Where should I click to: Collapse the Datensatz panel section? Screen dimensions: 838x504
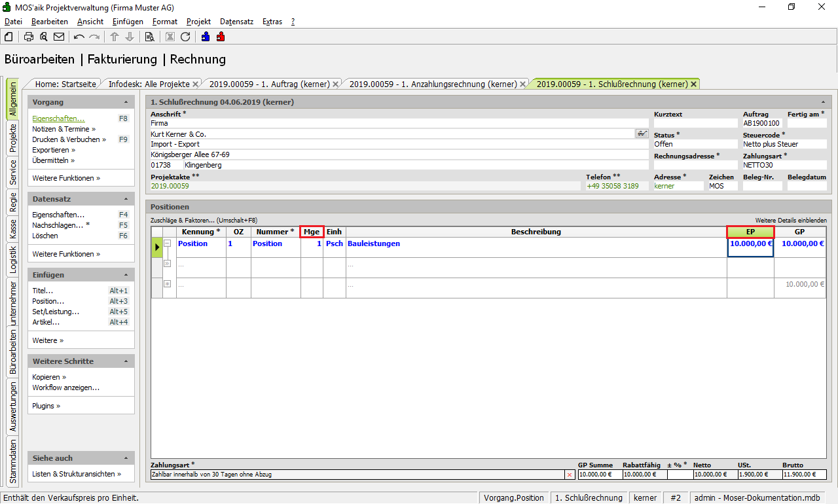click(x=126, y=199)
